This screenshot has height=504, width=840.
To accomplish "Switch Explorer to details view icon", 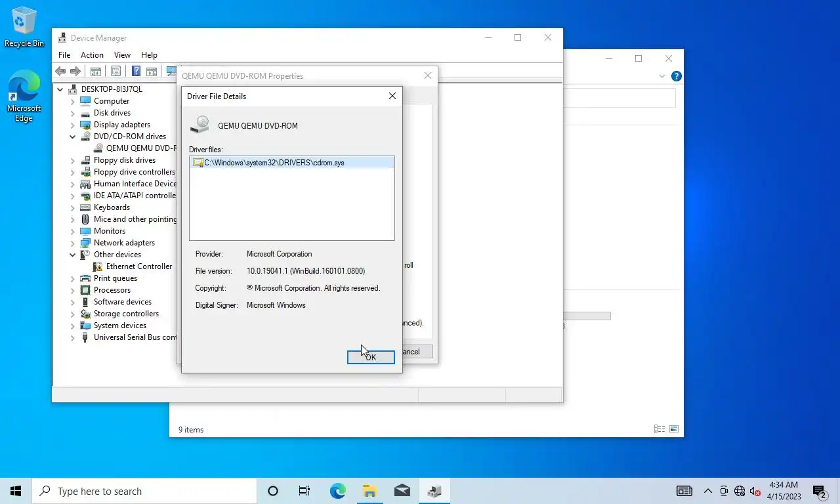I will tap(660, 429).
